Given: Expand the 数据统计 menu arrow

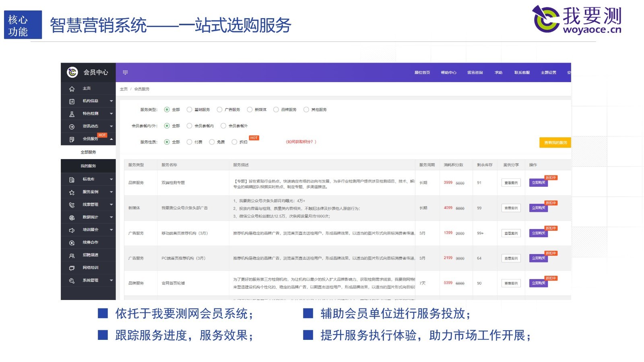Looking at the screenshot, I should (111, 217).
